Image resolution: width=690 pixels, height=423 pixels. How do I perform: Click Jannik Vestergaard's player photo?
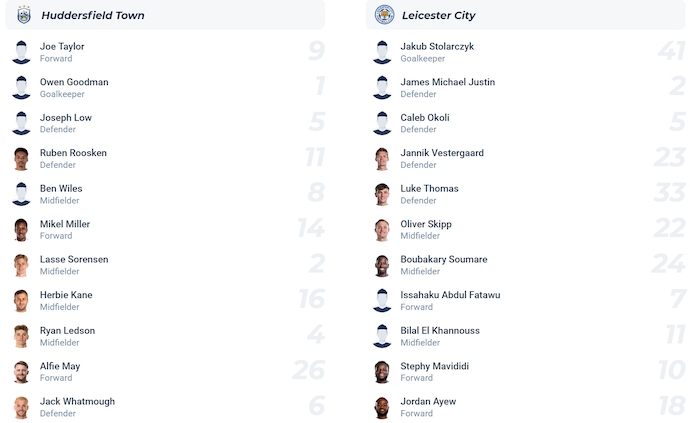[382, 159]
